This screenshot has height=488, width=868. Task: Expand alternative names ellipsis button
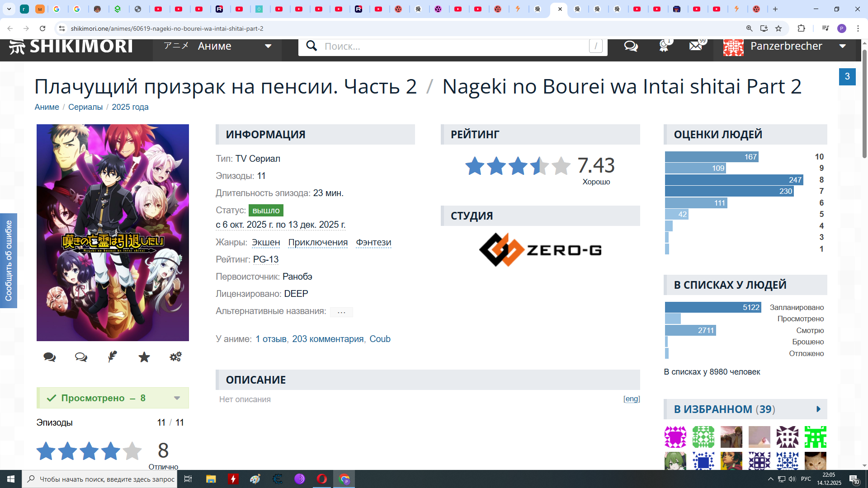[x=341, y=312]
